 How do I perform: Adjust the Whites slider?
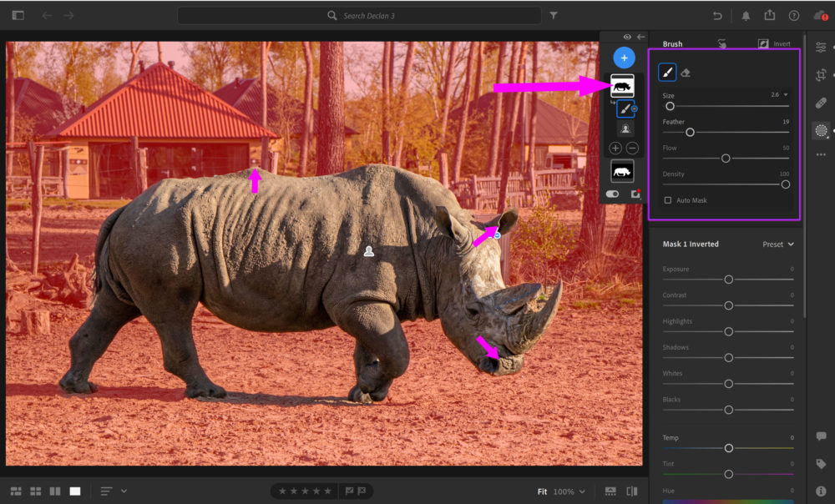pos(728,384)
